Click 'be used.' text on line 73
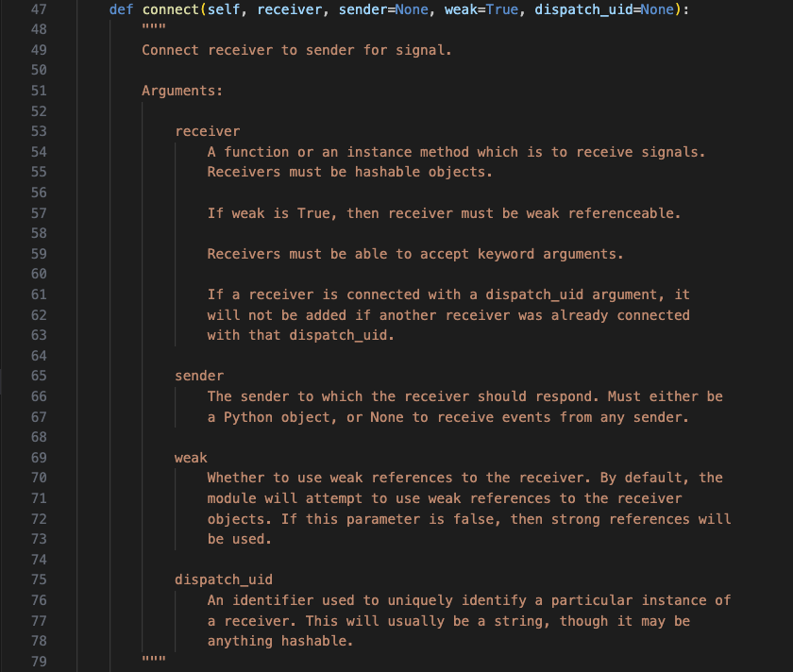This screenshot has height=672, width=793. click(239, 539)
